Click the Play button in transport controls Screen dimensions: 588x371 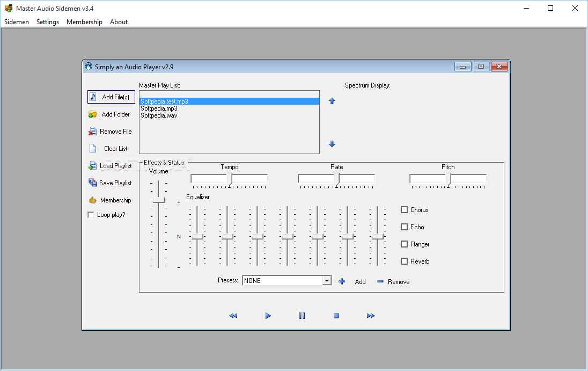pos(268,316)
